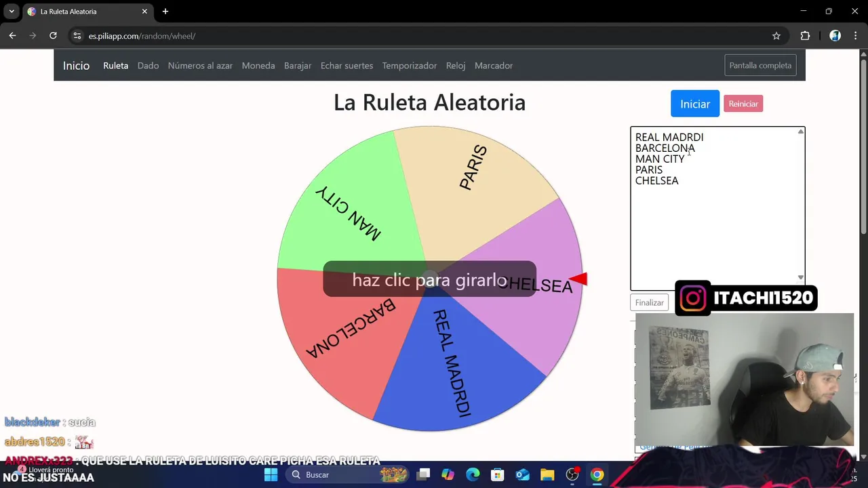This screenshot has width=868, height=488.
Task: Open the browser extensions puzzle icon
Action: tap(805, 36)
